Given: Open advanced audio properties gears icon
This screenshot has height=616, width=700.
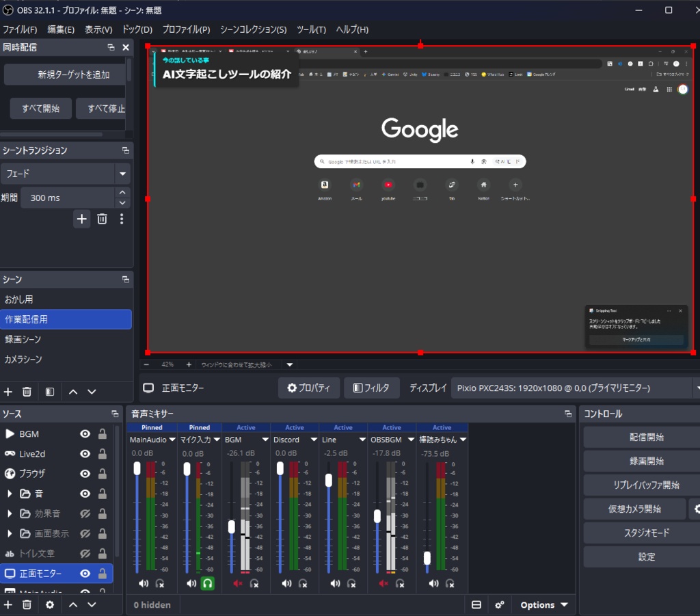Looking at the screenshot, I should coord(500,604).
